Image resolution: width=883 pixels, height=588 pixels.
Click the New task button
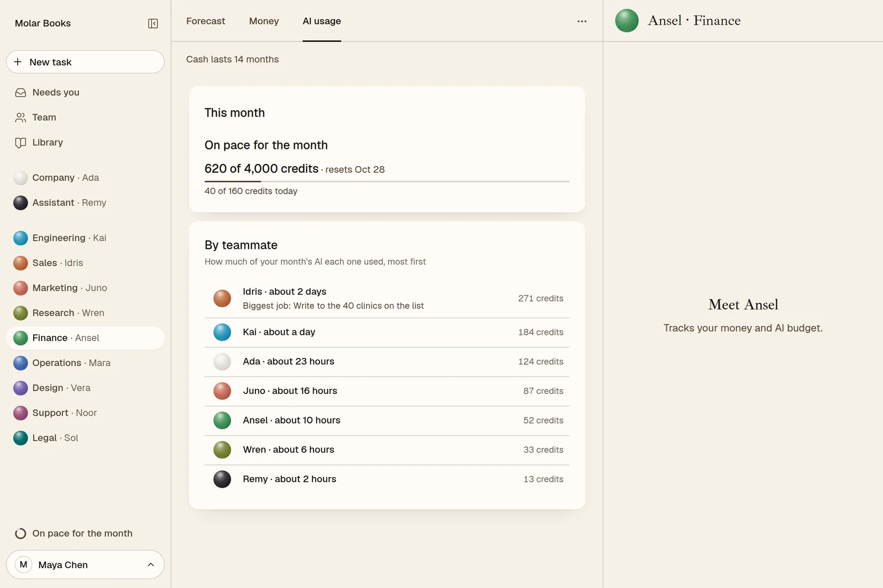click(x=86, y=62)
